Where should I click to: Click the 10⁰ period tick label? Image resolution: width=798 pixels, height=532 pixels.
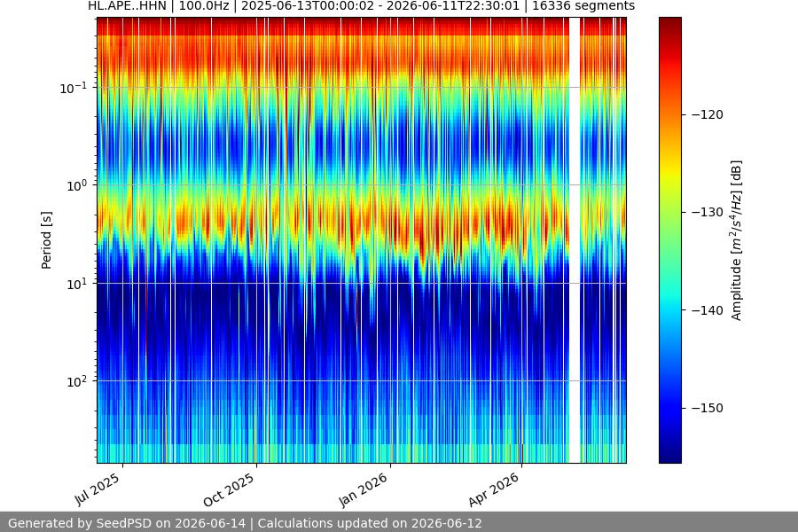pos(77,185)
